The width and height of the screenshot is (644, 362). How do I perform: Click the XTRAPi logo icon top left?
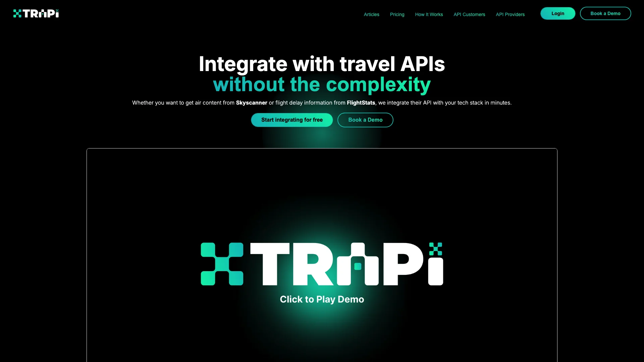(36, 13)
